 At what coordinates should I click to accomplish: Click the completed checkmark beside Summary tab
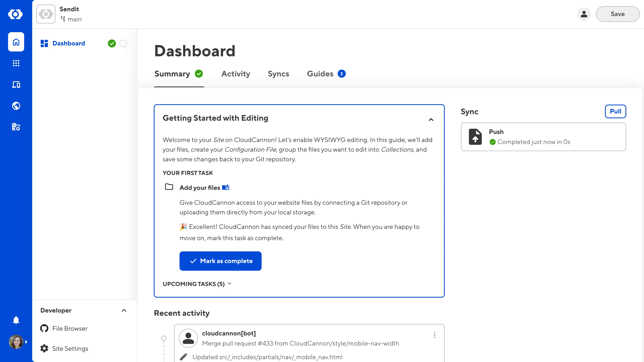click(x=199, y=73)
